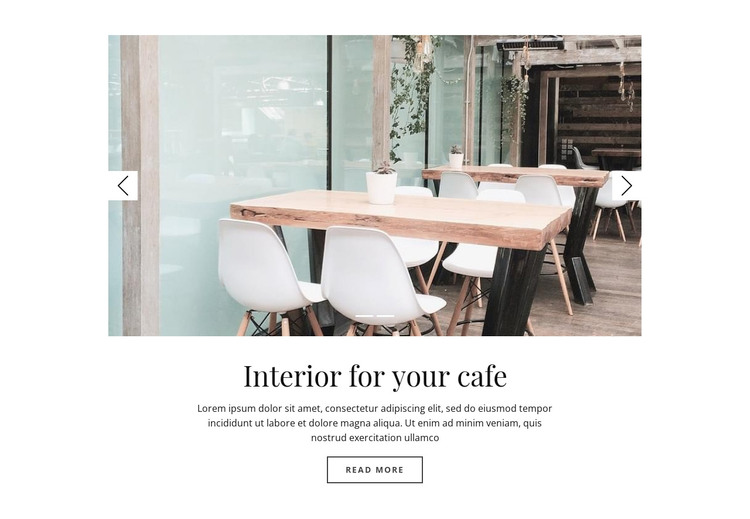
Task: Click the word 'cafe' in the heading
Action: coord(482,376)
